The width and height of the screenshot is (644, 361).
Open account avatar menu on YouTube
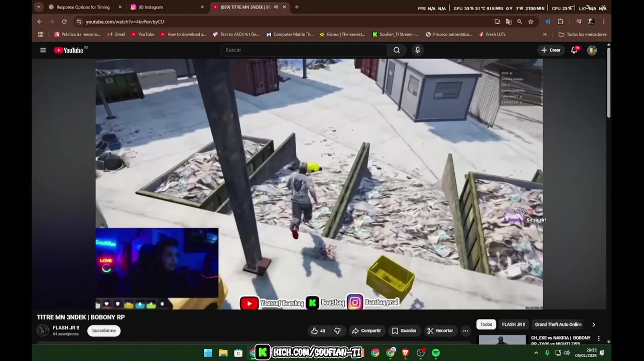click(x=592, y=50)
